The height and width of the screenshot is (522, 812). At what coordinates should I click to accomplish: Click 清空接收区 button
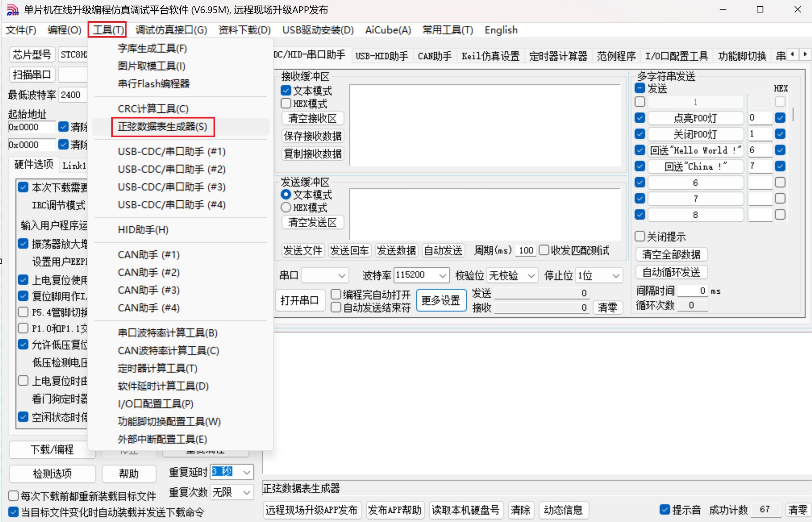(313, 118)
